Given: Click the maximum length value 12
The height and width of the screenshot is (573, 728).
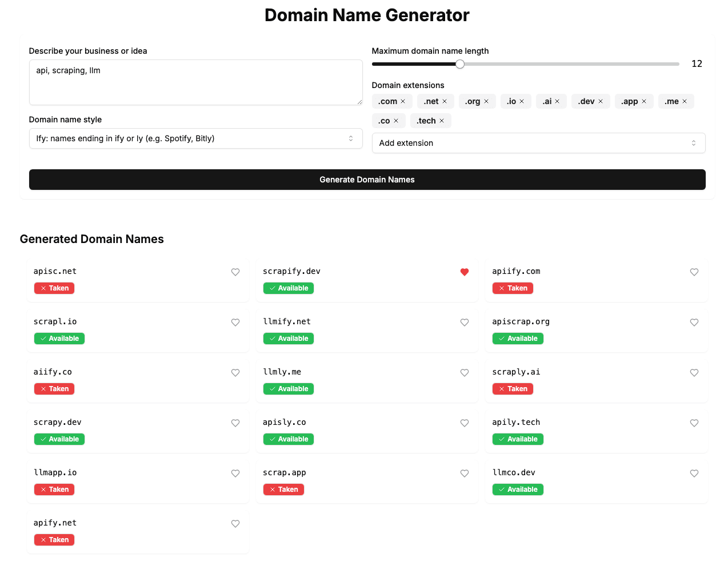Looking at the screenshot, I should 697,64.
